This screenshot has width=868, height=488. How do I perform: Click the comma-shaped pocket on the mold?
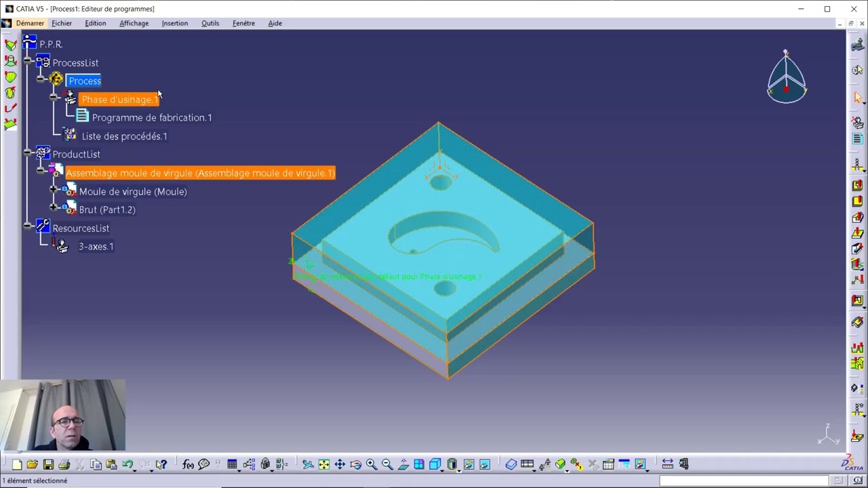[446, 232]
